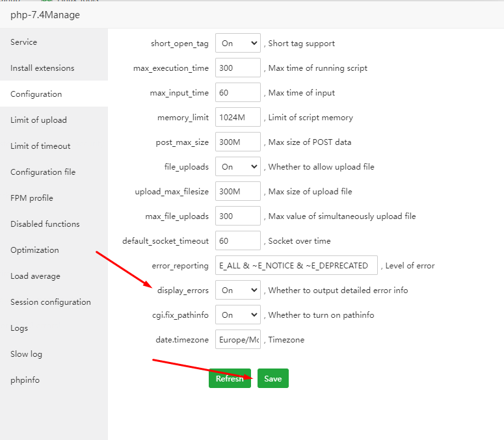The image size is (504, 440).
Task: Switch to Limit of upload tab
Action: point(38,120)
